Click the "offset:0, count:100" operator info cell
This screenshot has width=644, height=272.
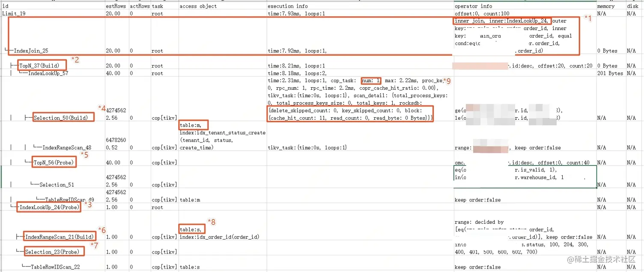click(525, 13)
